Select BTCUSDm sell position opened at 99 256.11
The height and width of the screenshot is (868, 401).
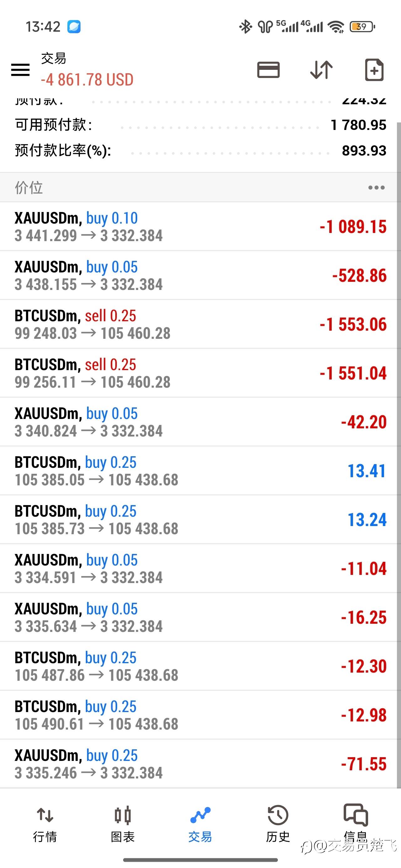200,373
